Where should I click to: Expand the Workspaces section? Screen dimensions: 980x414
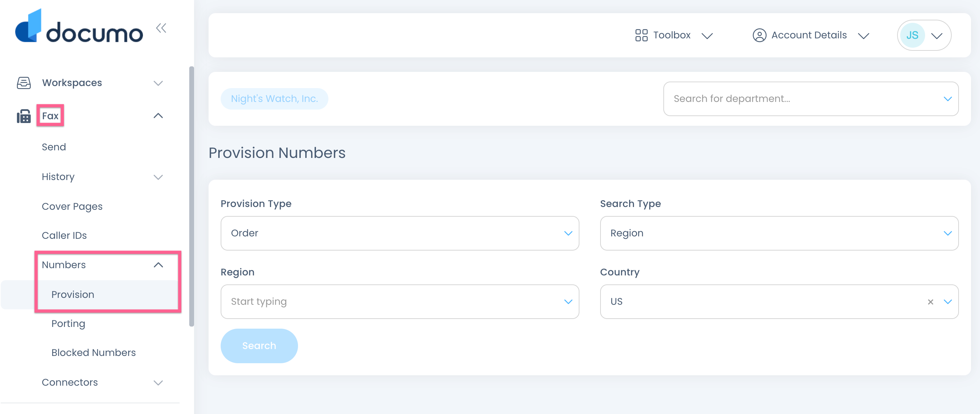coord(158,83)
